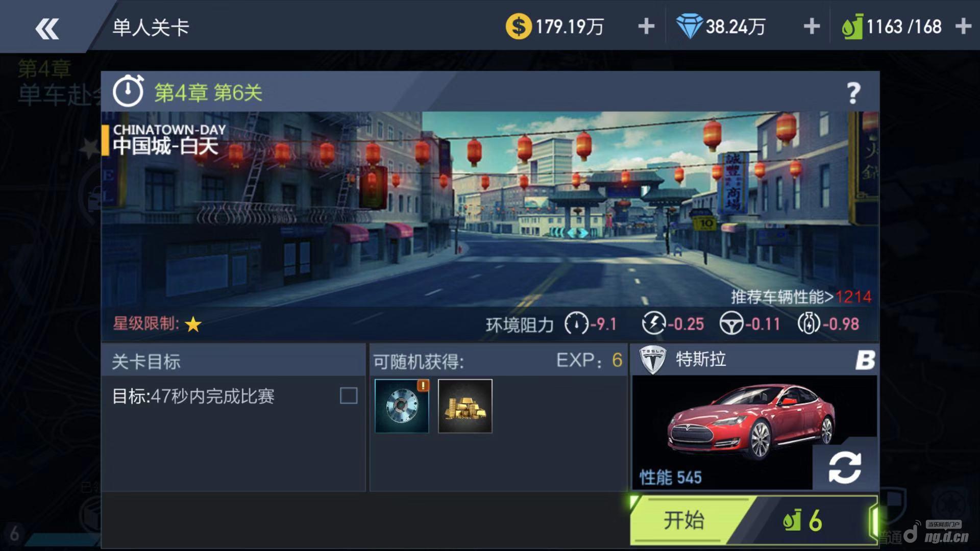The width and height of the screenshot is (980, 551).
Task: Click the Tesla brand logo badge
Action: point(653,360)
